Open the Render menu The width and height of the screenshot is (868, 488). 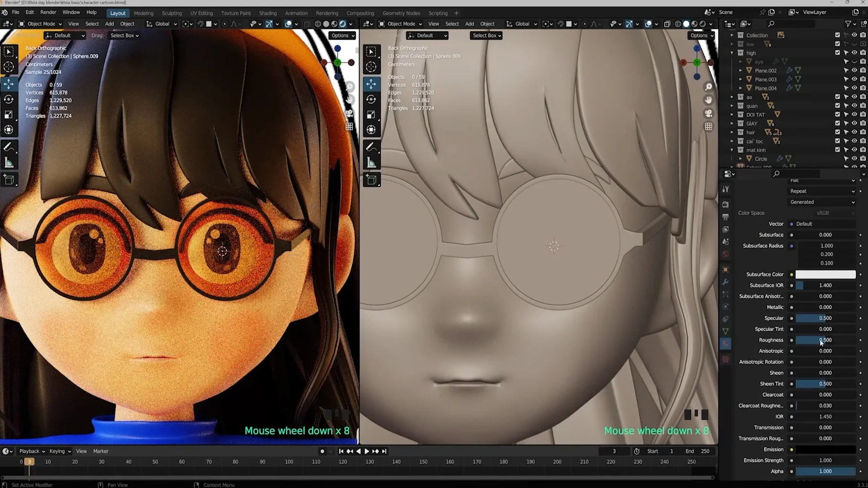48,12
